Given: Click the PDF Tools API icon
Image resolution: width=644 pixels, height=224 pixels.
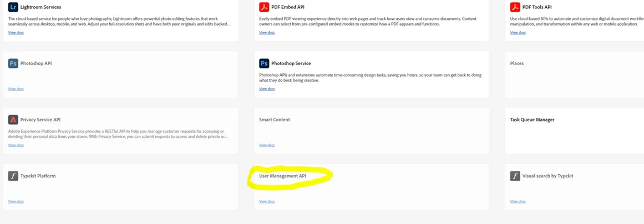Looking at the screenshot, I should [515, 7].
